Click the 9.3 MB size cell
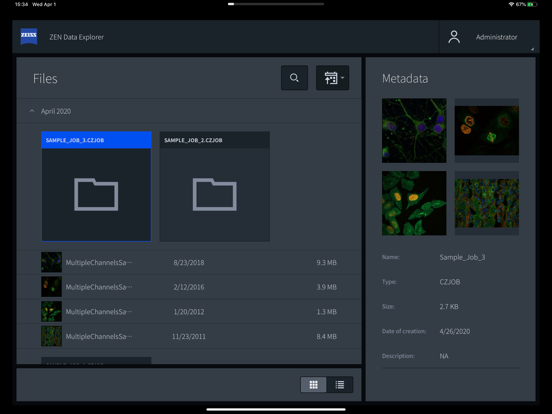The width and height of the screenshot is (552, 414). tap(326, 263)
